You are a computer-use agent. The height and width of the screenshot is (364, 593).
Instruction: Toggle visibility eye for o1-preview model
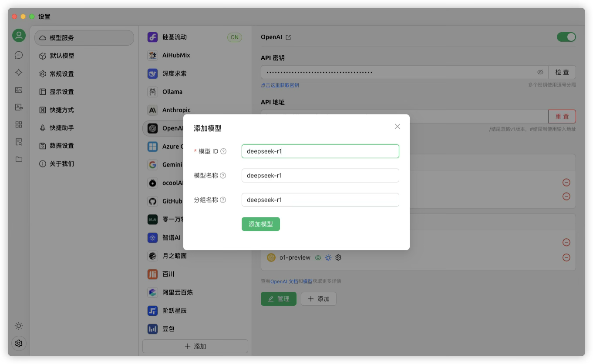tap(318, 257)
